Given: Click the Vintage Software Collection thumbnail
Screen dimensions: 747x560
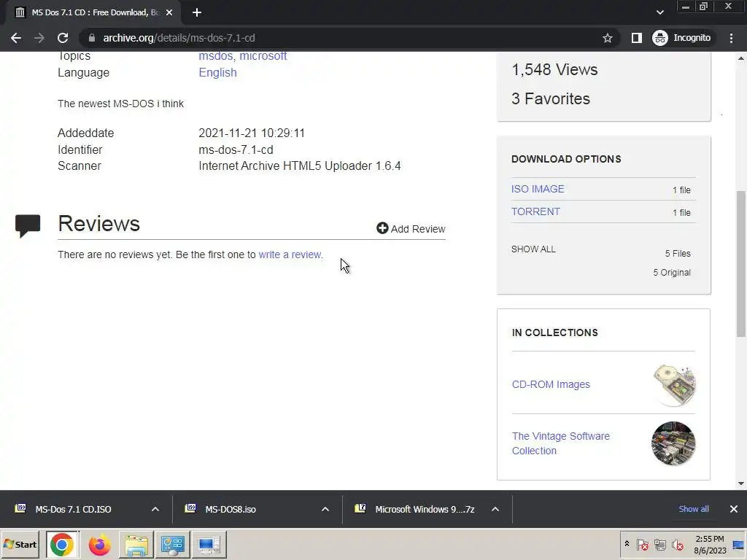Looking at the screenshot, I should (673, 444).
